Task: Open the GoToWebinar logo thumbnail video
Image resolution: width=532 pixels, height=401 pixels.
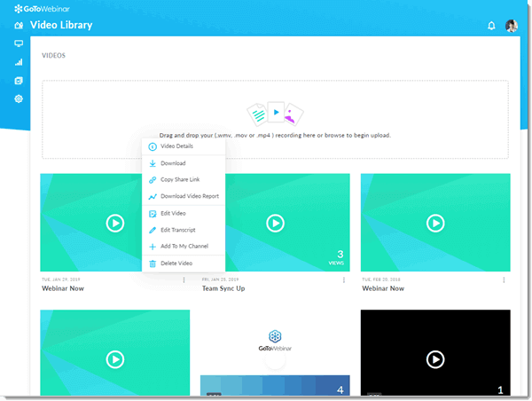Action: (275, 353)
